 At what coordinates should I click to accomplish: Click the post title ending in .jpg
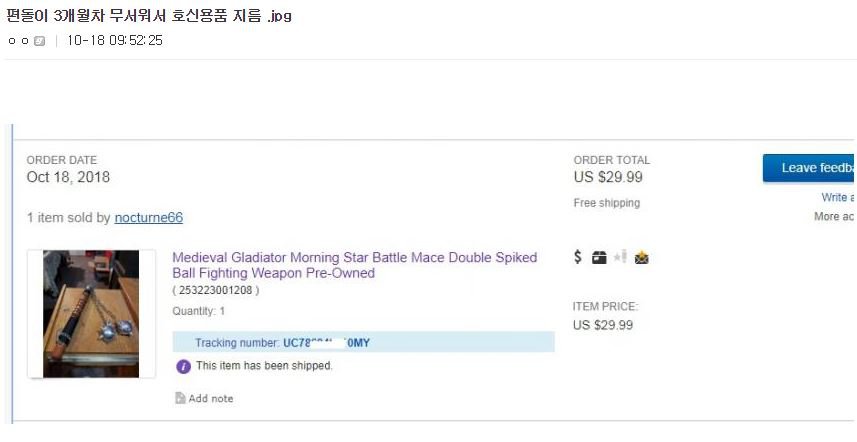click(149, 16)
